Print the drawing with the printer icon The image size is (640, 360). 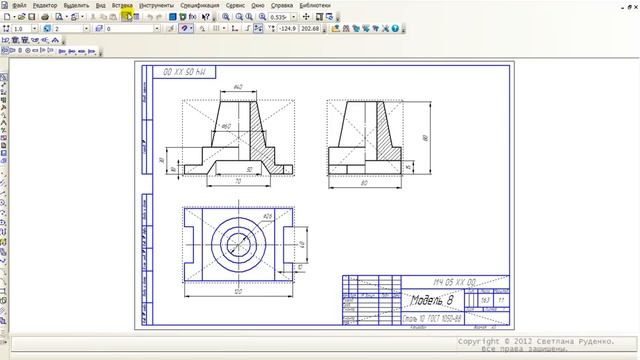coord(45,17)
